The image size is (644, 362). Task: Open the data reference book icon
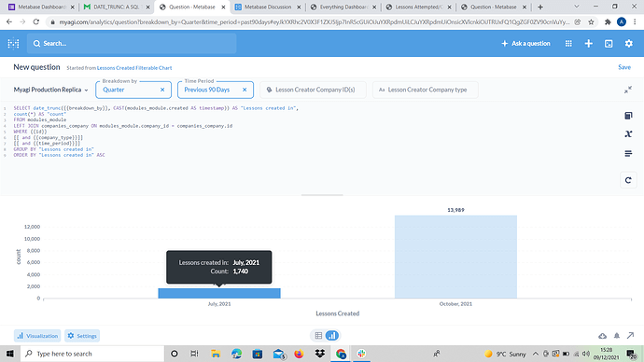point(628,116)
